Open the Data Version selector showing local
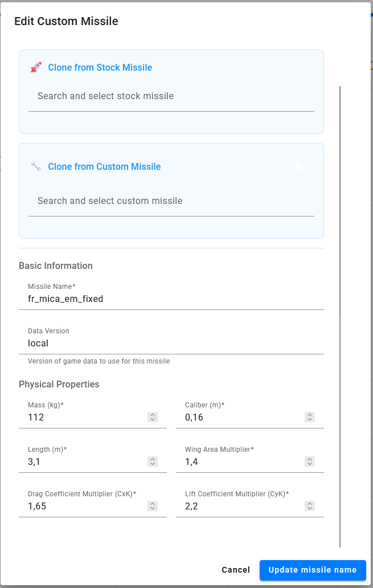The image size is (373, 588). pyautogui.click(x=171, y=339)
